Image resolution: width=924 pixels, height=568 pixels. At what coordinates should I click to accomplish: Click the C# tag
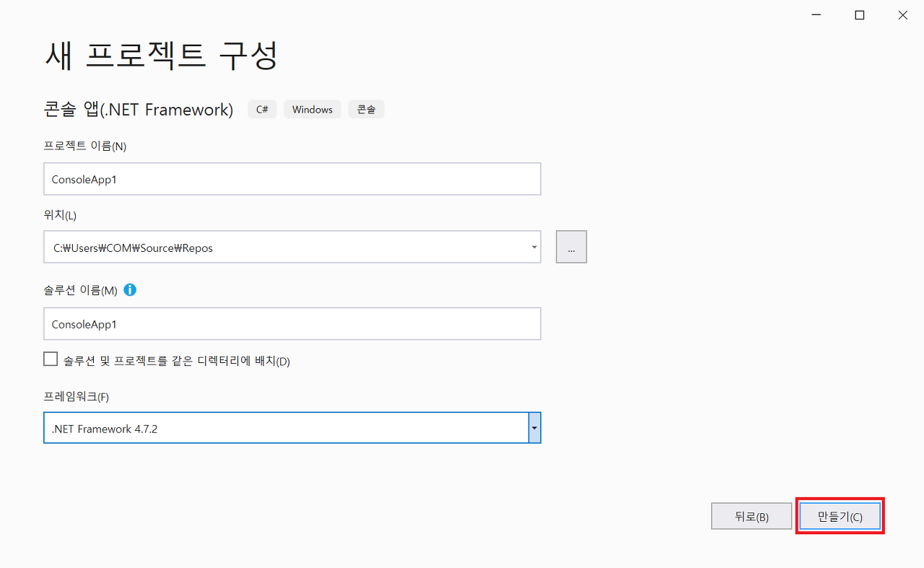point(262,110)
